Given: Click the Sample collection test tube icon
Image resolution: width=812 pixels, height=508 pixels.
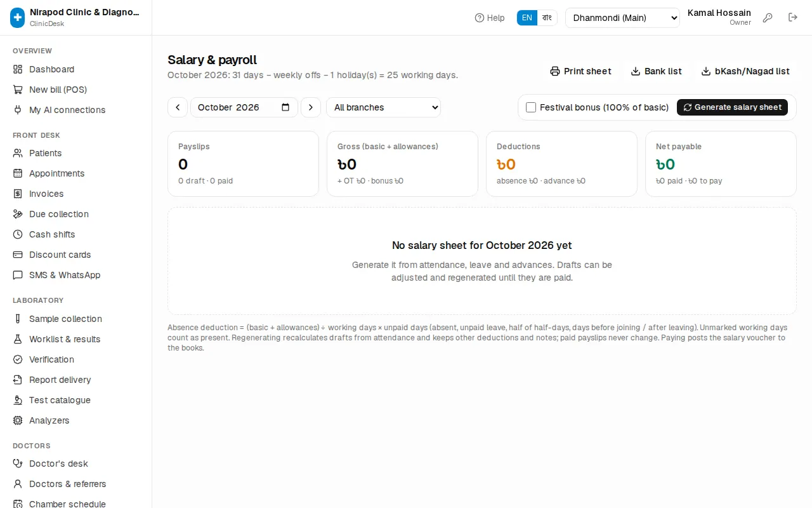Looking at the screenshot, I should (18, 319).
